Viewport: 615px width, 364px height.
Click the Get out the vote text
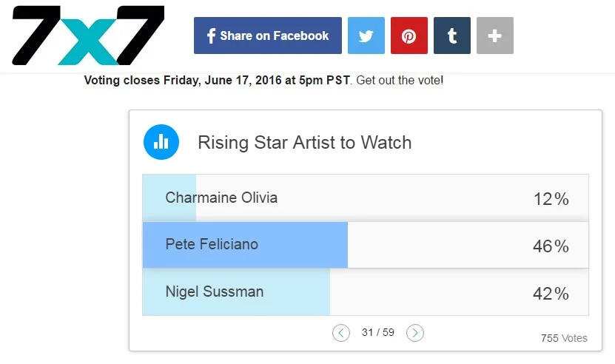click(400, 80)
